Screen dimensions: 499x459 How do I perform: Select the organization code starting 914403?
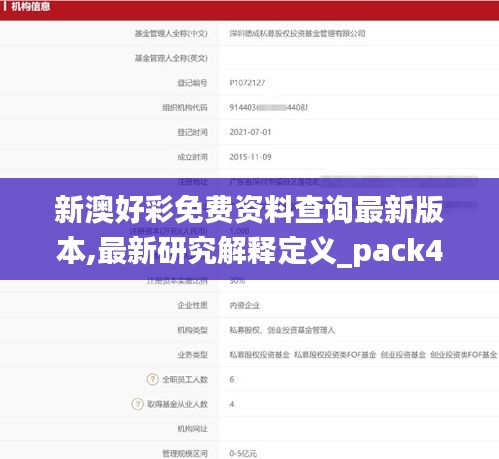tap(268, 107)
